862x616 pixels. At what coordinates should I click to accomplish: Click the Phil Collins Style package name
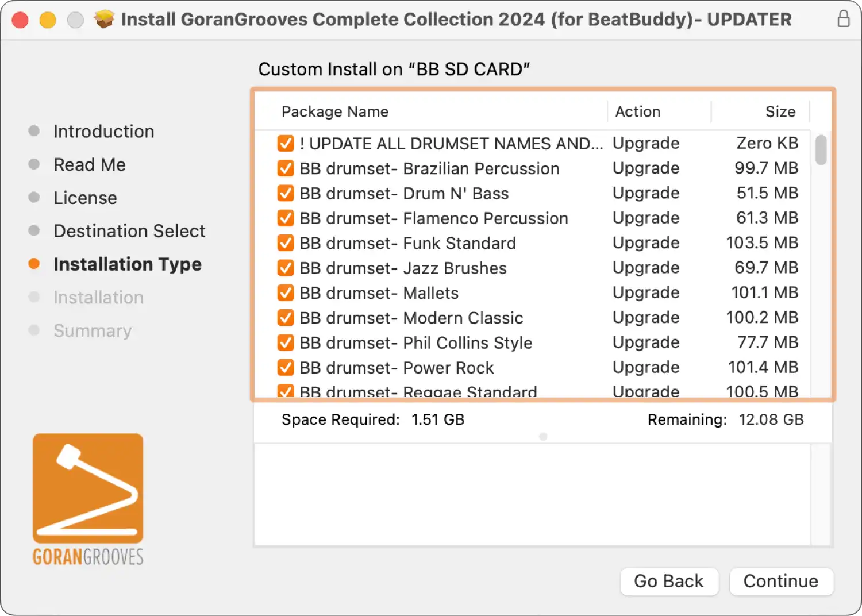pos(416,343)
